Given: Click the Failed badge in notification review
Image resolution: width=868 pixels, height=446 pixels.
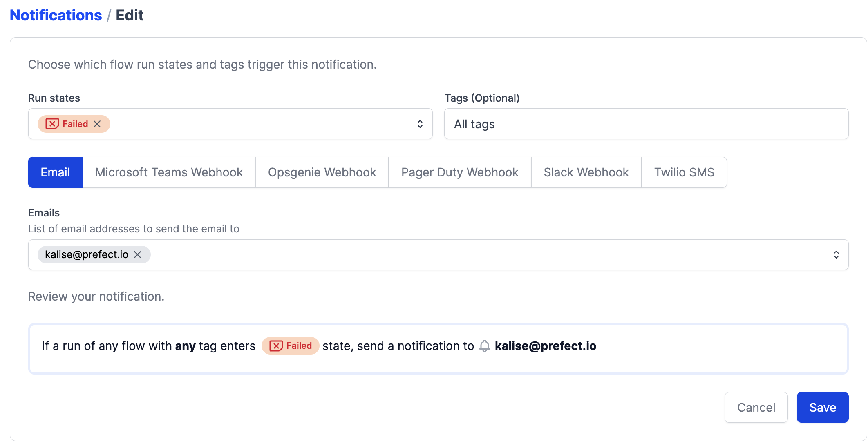Looking at the screenshot, I should (291, 346).
